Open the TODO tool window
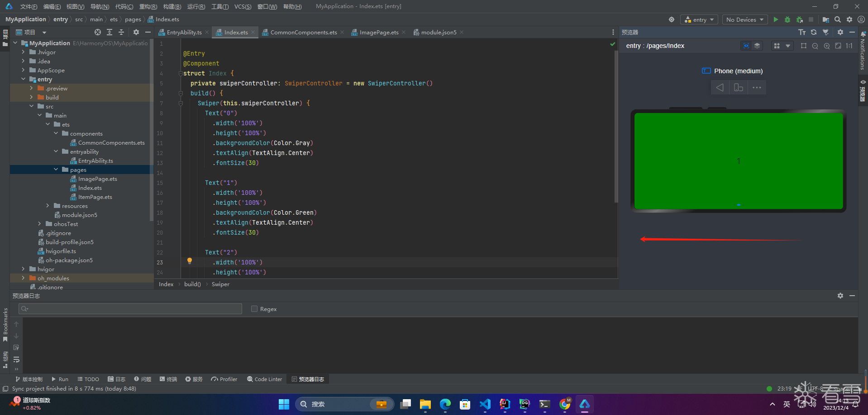 tap(88, 379)
